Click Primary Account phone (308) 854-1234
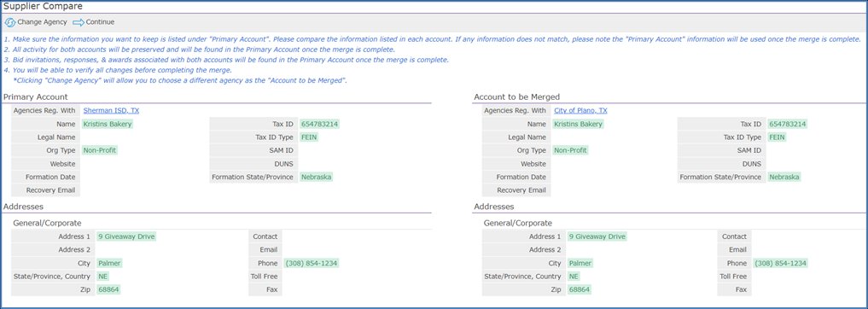Screen dimensions: 868x309 tap(312, 263)
